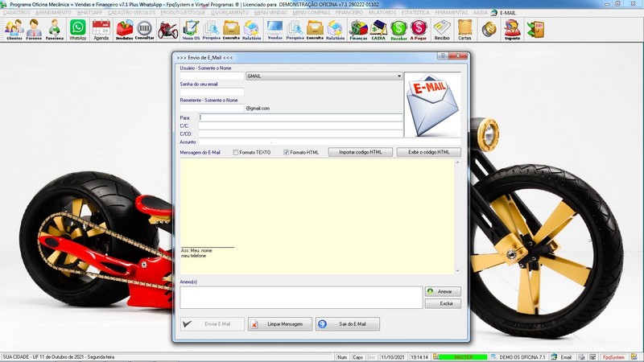The height and width of the screenshot is (362, 644).
Task: Open the Fornece suppliers icon
Action: coord(34,30)
